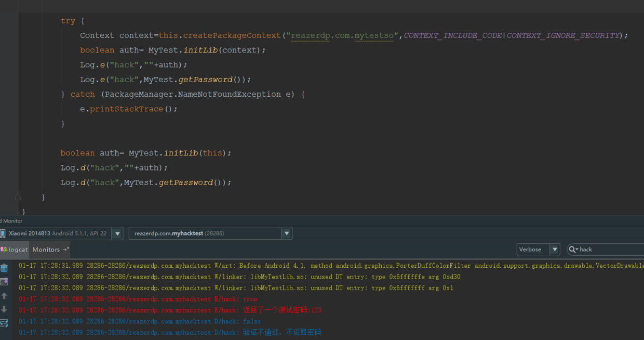The height and width of the screenshot is (340, 644).
Task: Click 'initLib(this)' call in code
Action: (195, 153)
